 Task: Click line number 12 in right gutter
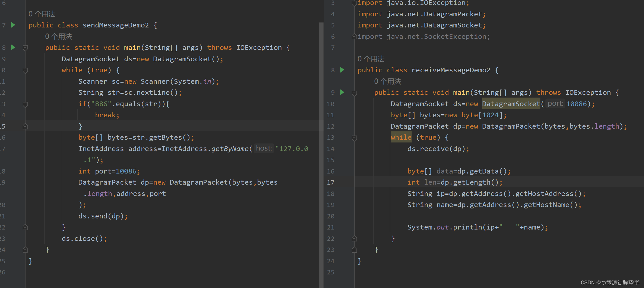point(331,126)
